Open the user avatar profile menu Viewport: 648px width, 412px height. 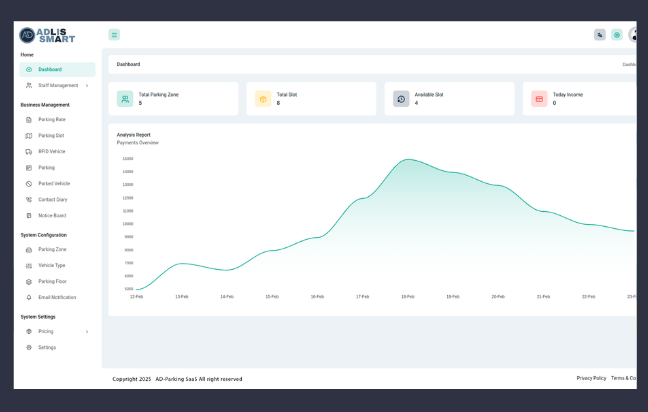click(x=633, y=35)
